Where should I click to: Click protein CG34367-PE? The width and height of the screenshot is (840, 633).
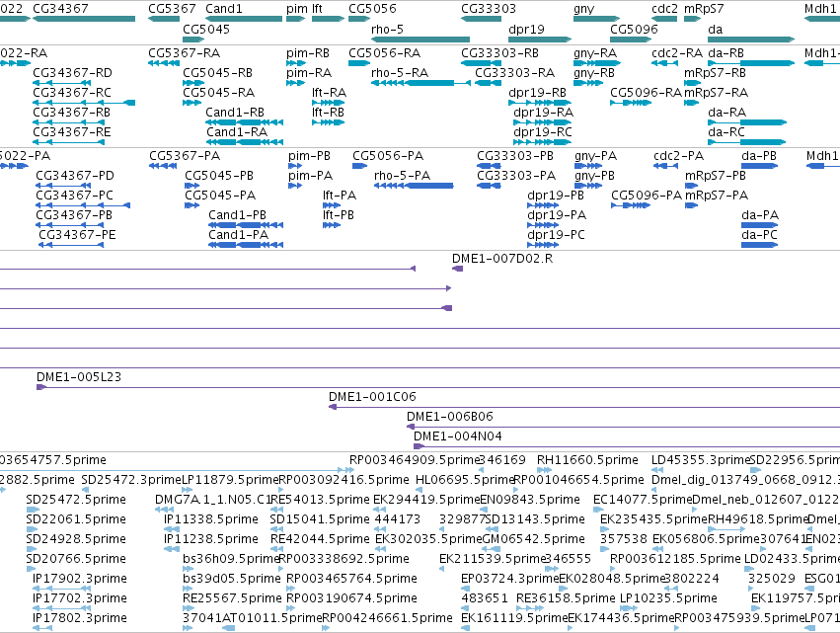coord(71,245)
